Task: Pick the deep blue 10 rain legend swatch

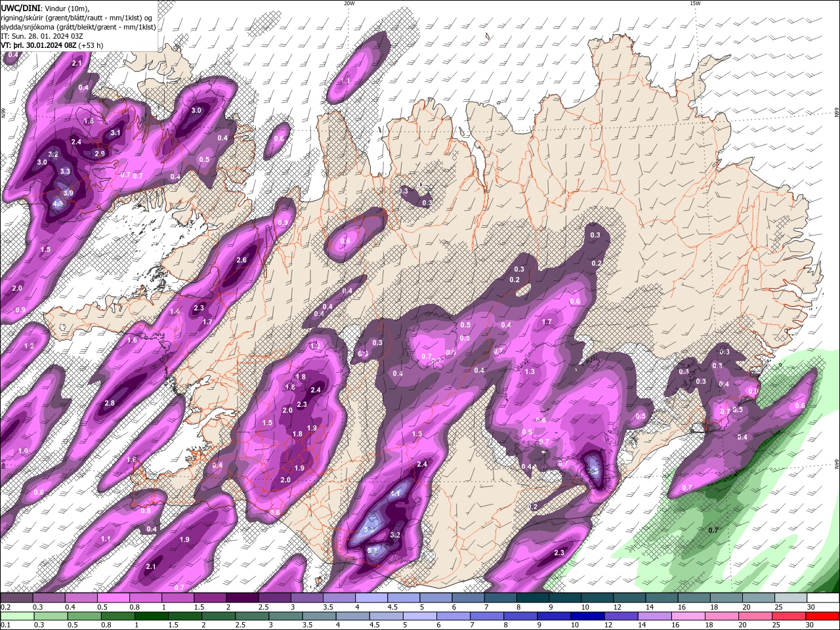Action: point(586,616)
